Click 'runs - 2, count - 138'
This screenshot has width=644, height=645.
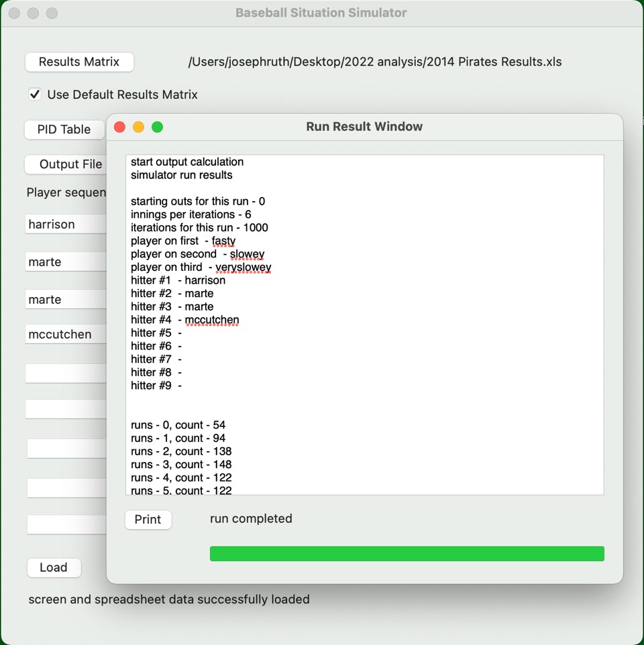181,451
